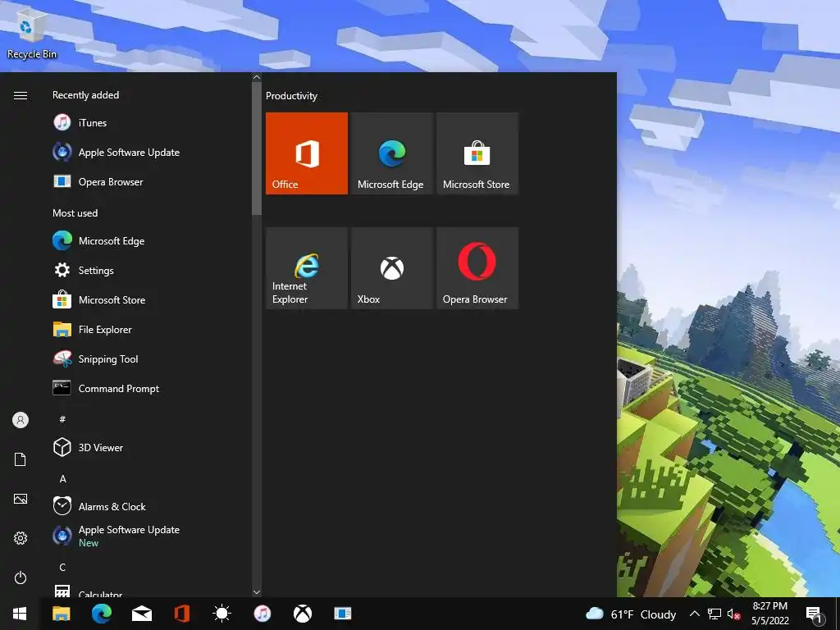Open clock showing 8:27 PM

point(769,614)
